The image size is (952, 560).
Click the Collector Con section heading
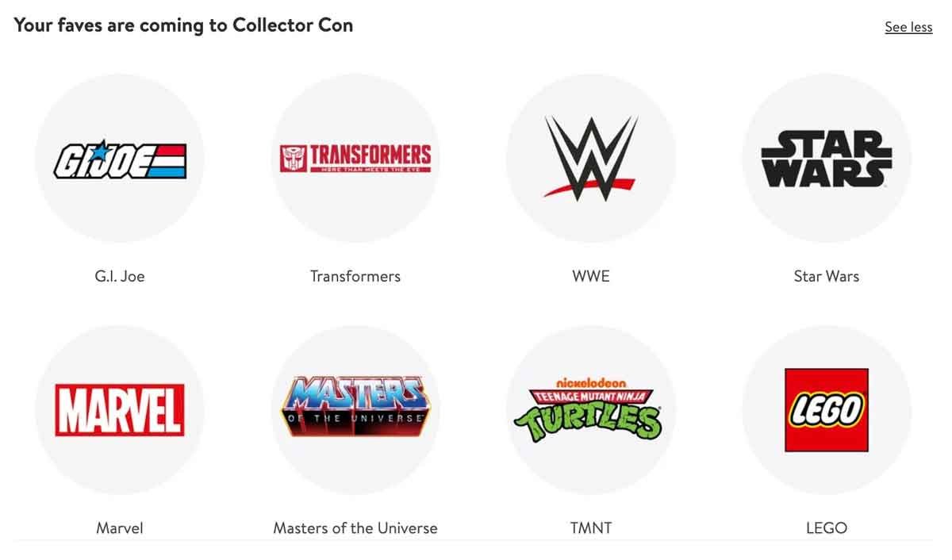pos(182,25)
